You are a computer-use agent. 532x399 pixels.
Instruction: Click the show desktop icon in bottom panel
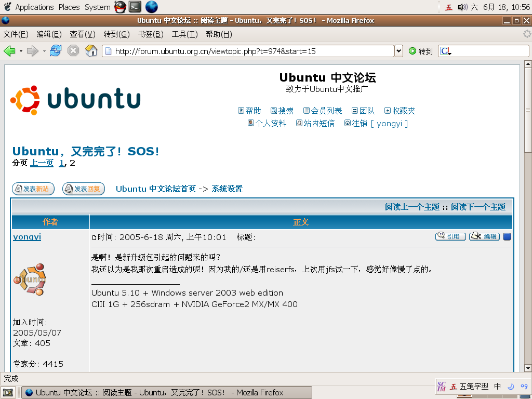pyautogui.click(x=8, y=393)
